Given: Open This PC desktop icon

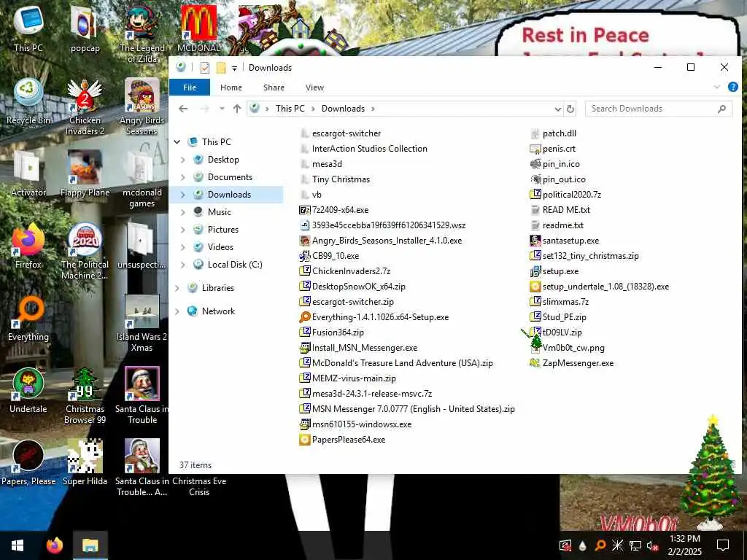Looking at the screenshot, I should (28, 29).
